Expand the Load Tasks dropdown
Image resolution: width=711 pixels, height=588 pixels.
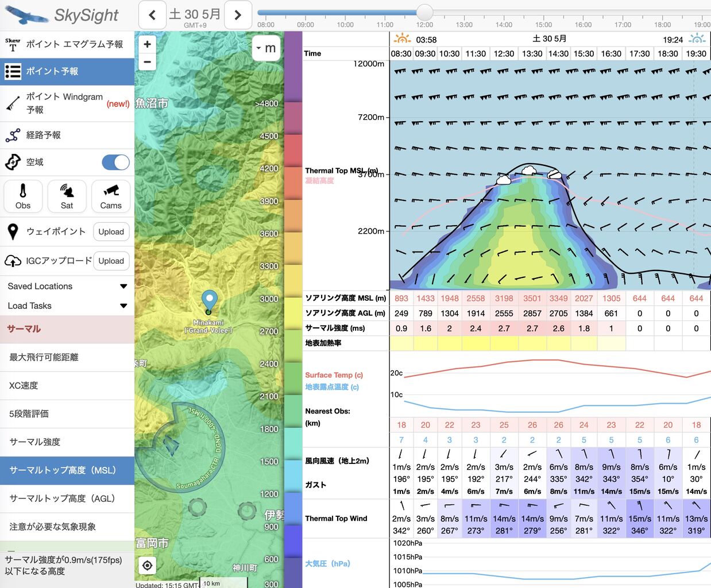pos(67,305)
